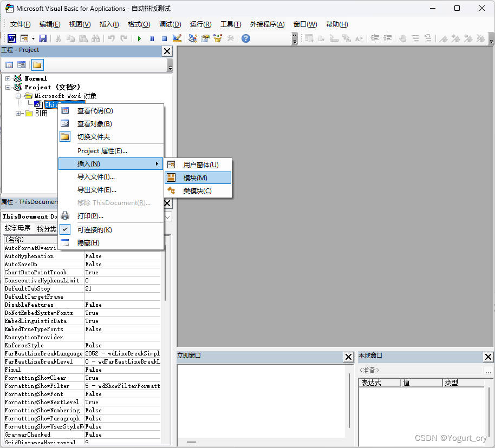
Task: Click the 表达式 column header
Action: pos(380,383)
